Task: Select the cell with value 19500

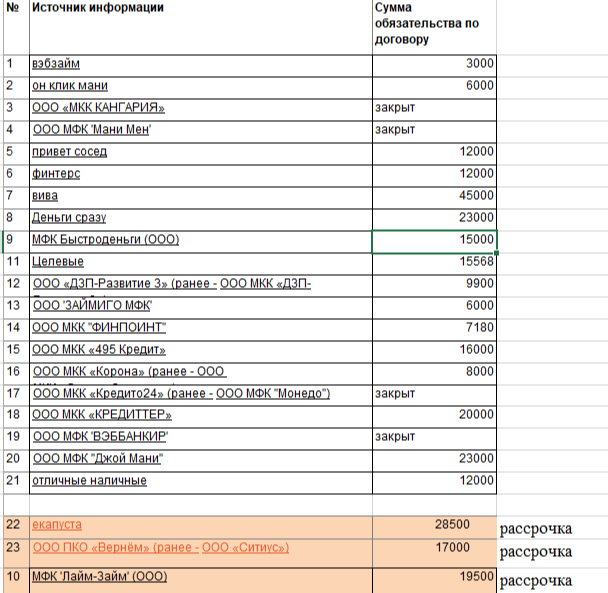Action: pos(434,581)
